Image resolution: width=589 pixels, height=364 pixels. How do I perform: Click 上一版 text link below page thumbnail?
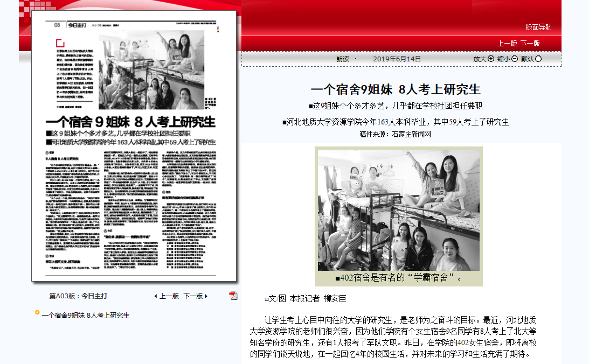[169, 296]
